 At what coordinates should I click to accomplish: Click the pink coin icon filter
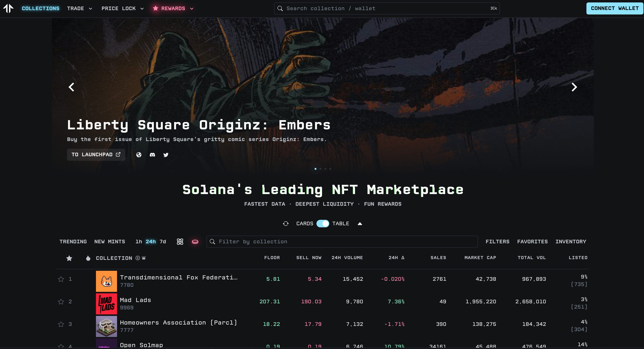(195, 242)
